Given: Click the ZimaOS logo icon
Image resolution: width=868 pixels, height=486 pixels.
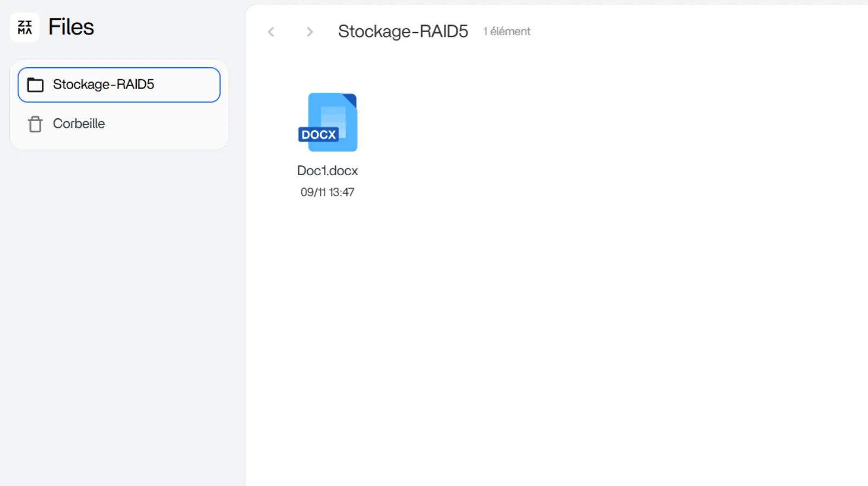Looking at the screenshot, I should [x=24, y=27].
